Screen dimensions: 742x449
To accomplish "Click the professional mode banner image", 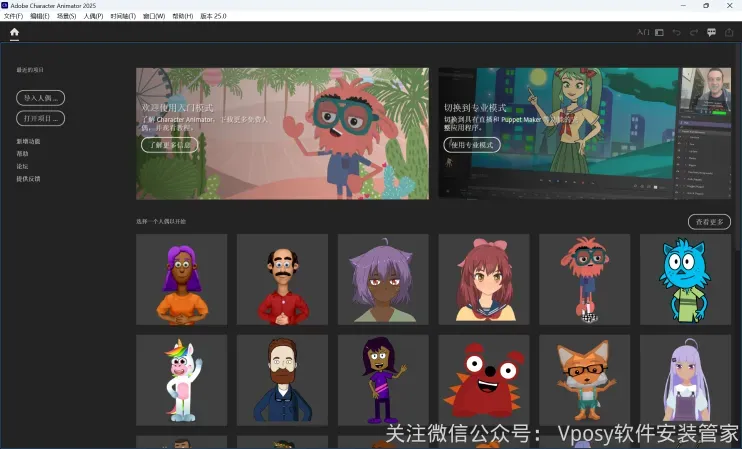I will [x=585, y=133].
